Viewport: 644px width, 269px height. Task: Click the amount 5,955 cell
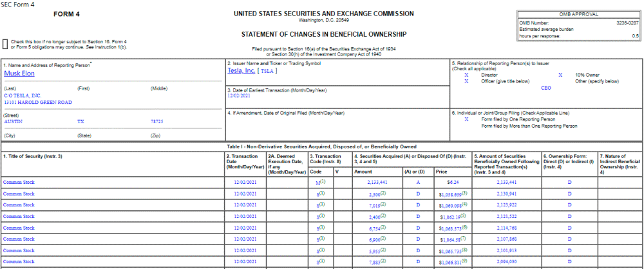click(x=376, y=250)
